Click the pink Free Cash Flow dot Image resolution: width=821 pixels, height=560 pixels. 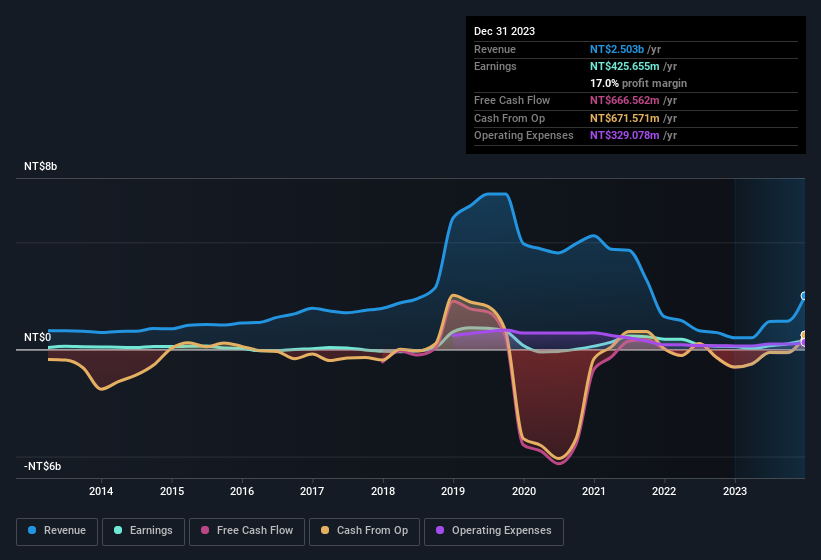[206, 531]
